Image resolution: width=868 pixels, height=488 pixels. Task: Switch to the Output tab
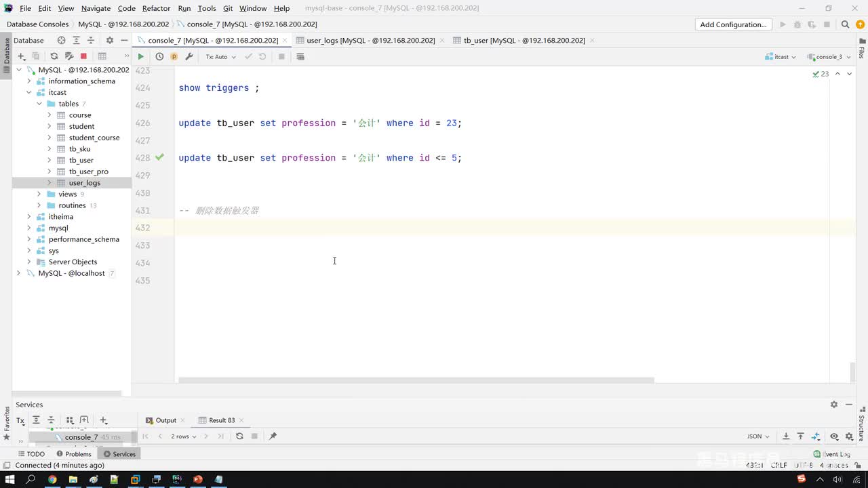165,420
